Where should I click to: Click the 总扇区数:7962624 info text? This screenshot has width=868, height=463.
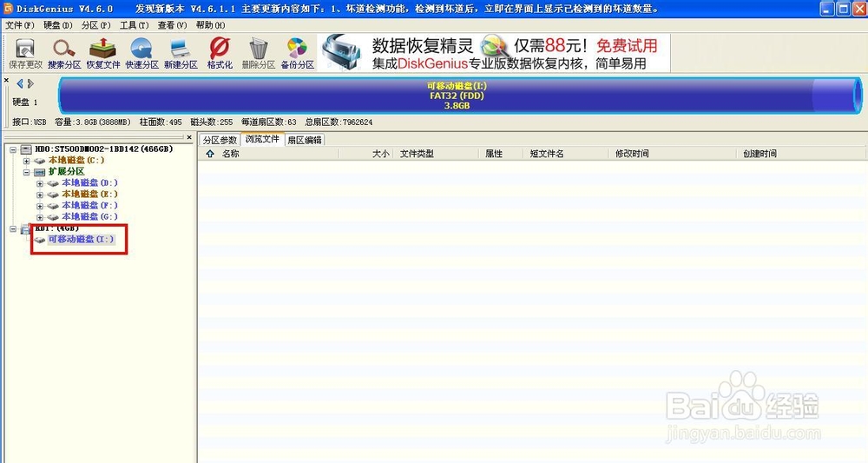tap(339, 122)
